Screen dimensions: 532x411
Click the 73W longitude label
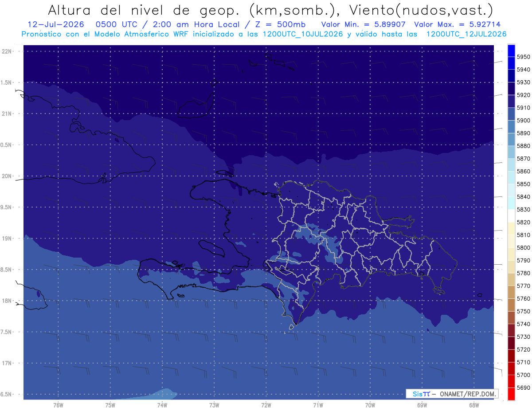(x=214, y=405)
